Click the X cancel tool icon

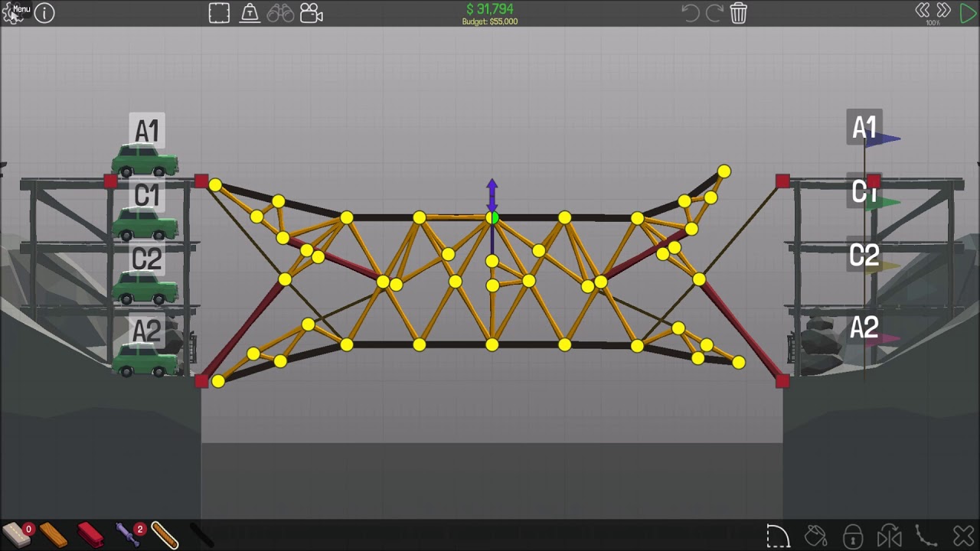pos(963,536)
